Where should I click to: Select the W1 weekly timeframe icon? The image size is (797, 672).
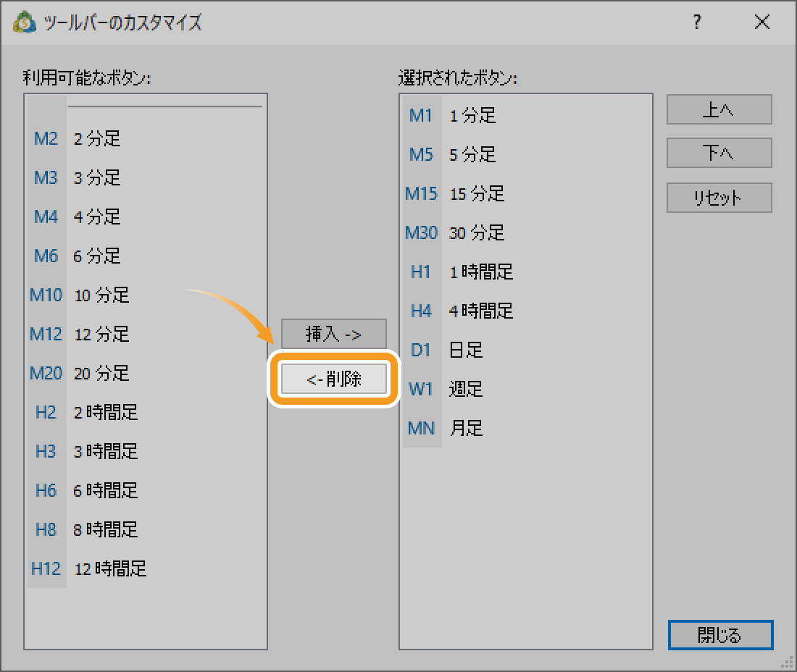(421, 389)
